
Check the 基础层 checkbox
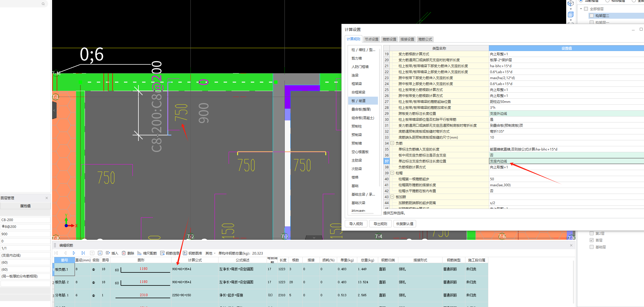point(592,247)
